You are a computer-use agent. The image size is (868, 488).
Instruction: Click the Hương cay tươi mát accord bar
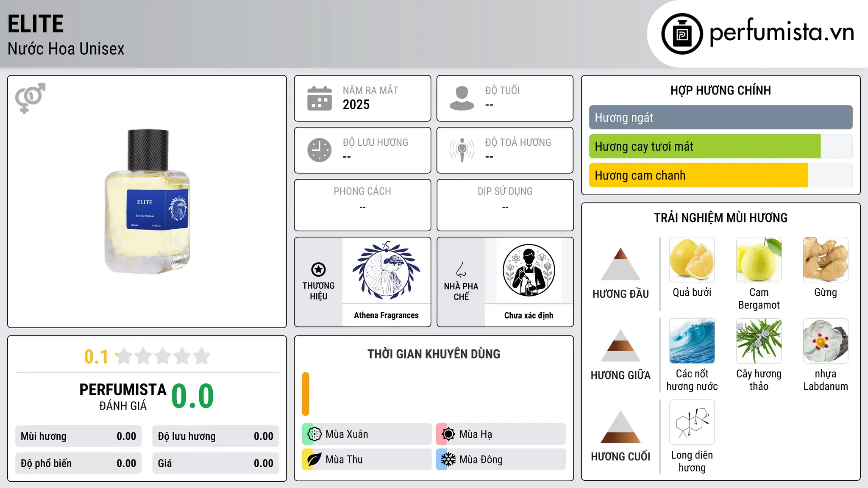721,147
